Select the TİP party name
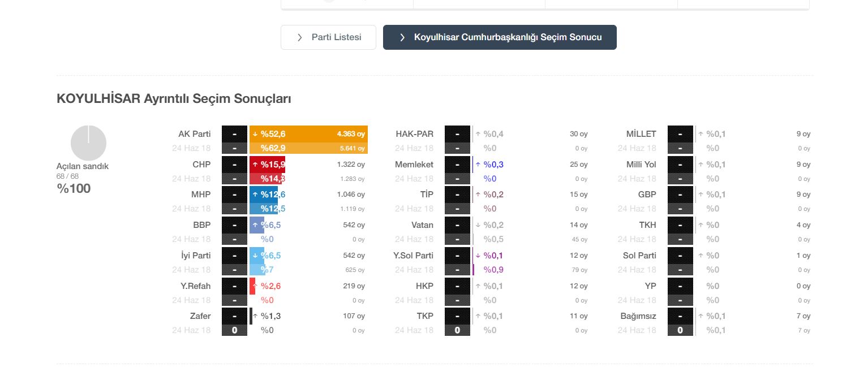 427,195
